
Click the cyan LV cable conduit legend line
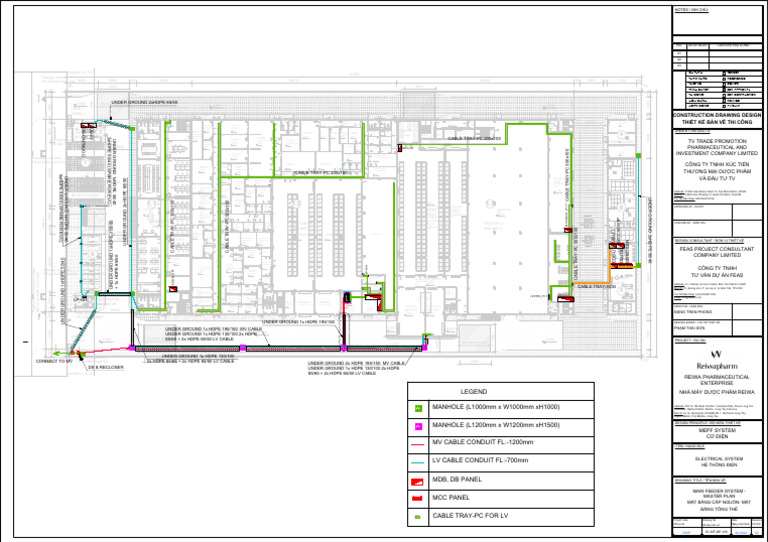[x=417, y=463]
